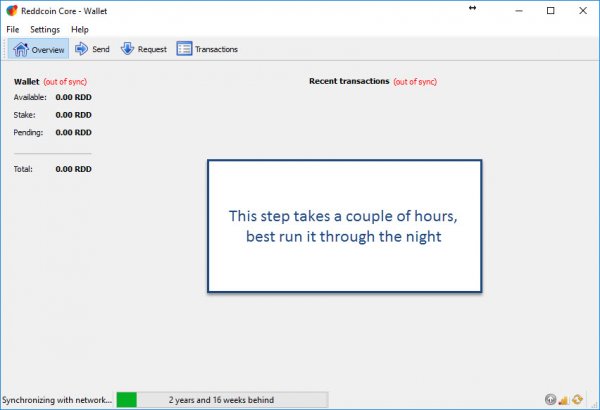The width and height of the screenshot is (600, 410).
Task: Click the "Synchronizing with network..." status text
Action: click(x=57, y=400)
